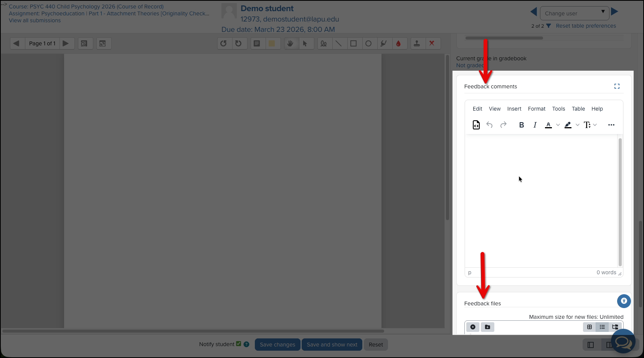The image size is (644, 358).
Task: Open the 2 of 2 filter icon
Action: [x=548, y=26]
